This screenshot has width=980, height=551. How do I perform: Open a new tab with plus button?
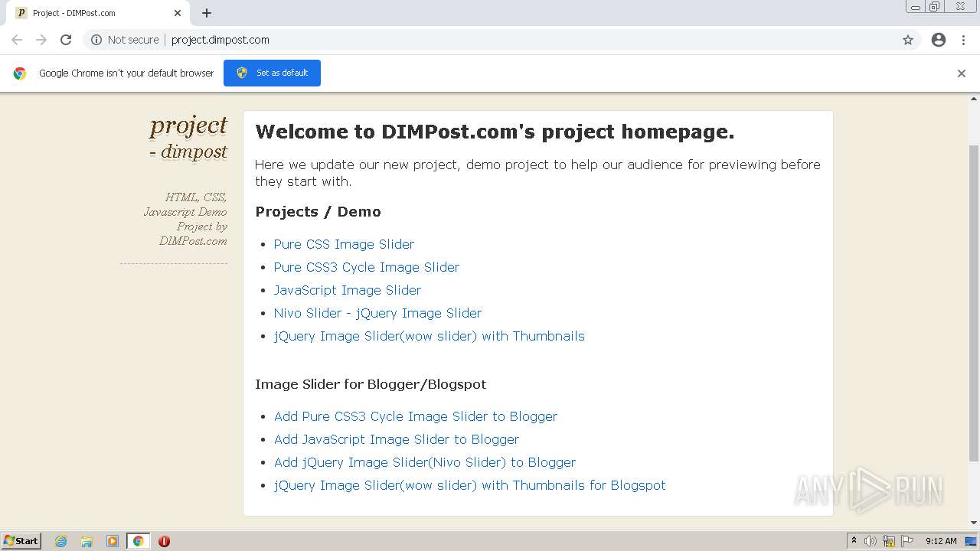pyautogui.click(x=207, y=13)
